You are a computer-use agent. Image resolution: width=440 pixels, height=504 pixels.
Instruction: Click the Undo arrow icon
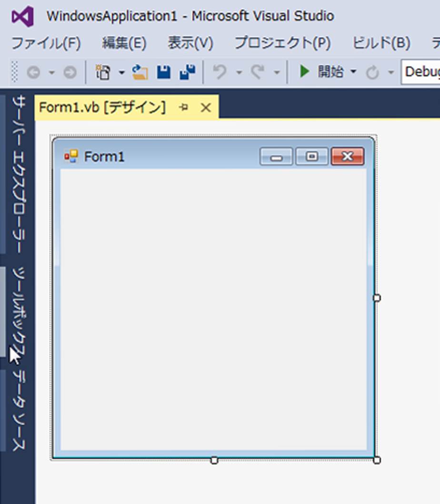pos(220,72)
